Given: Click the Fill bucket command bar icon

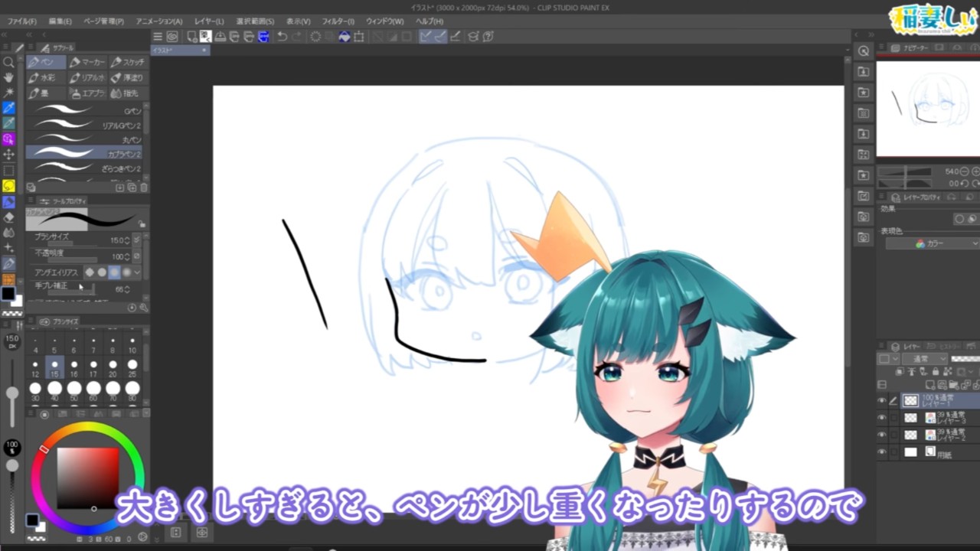Looking at the screenshot, I should pos(344,37).
